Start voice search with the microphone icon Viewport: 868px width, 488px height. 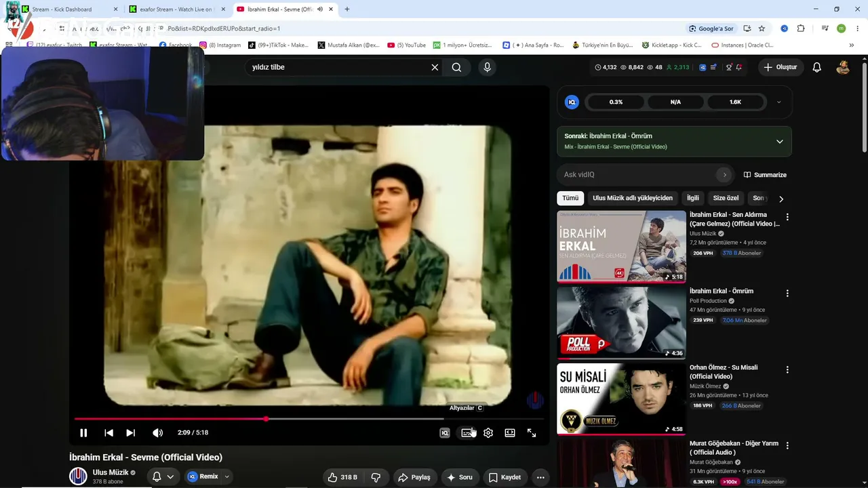click(487, 67)
